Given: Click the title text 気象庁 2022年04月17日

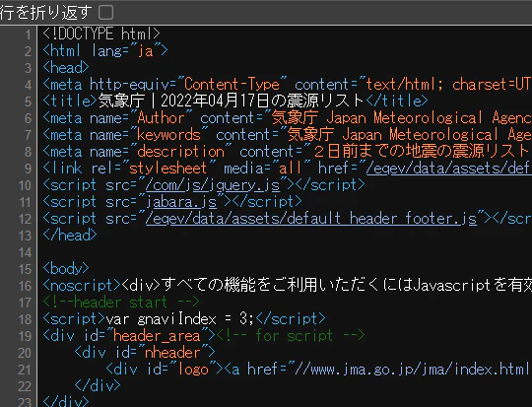Looking at the screenshot, I should pyautogui.click(x=231, y=101).
